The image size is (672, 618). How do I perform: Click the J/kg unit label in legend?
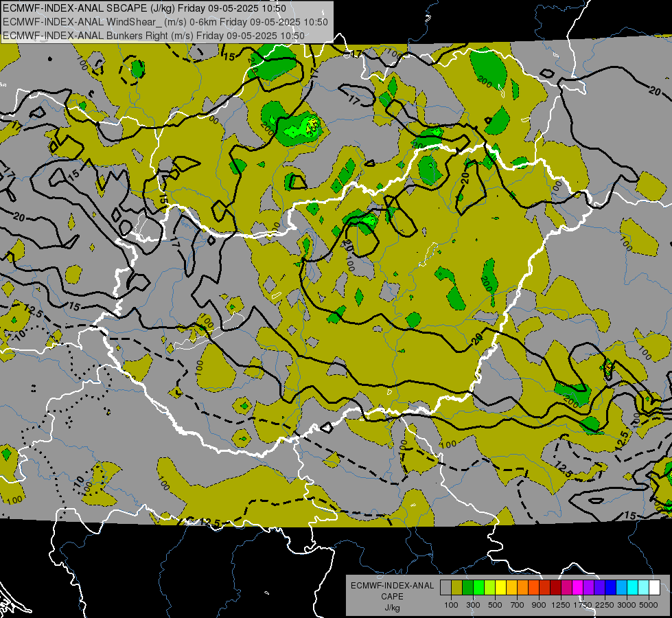(x=392, y=608)
